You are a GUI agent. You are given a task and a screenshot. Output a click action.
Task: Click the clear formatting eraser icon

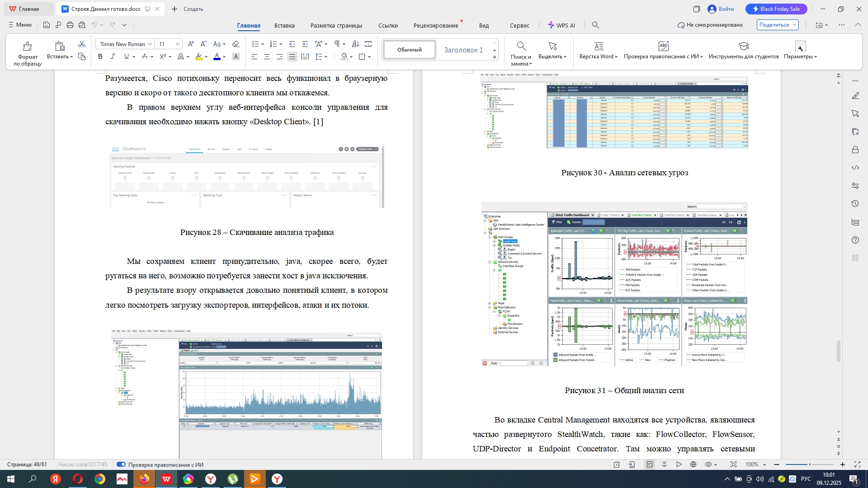[236, 44]
